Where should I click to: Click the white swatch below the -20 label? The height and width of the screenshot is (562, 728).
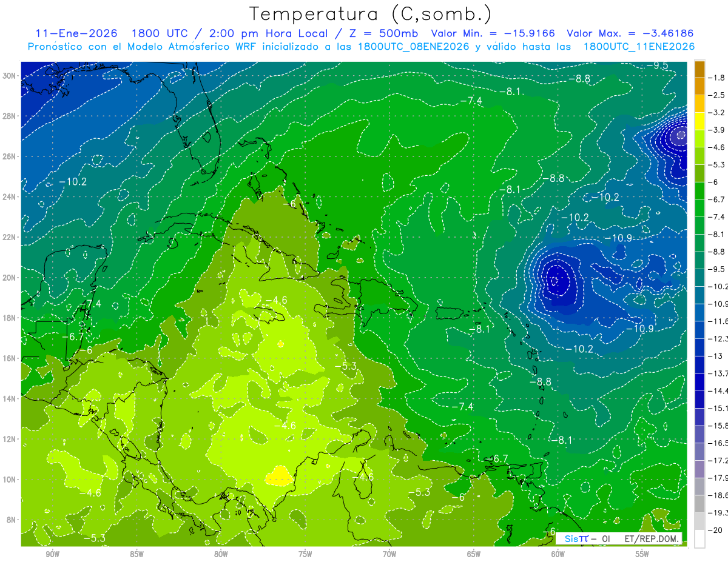click(699, 538)
